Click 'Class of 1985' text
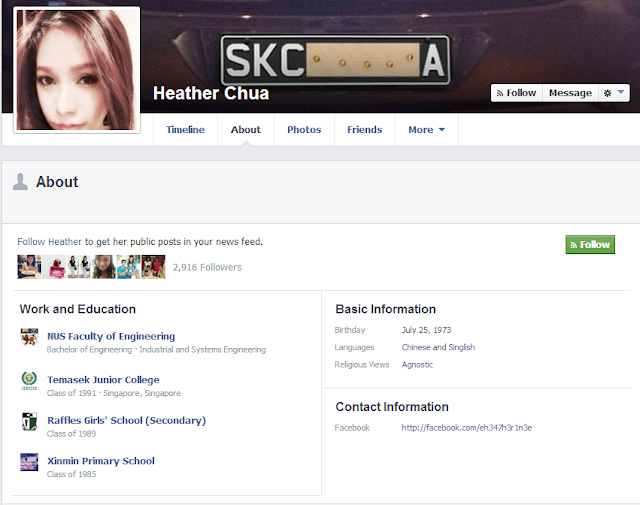The height and width of the screenshot is (505, 640). tap(71, 474)
